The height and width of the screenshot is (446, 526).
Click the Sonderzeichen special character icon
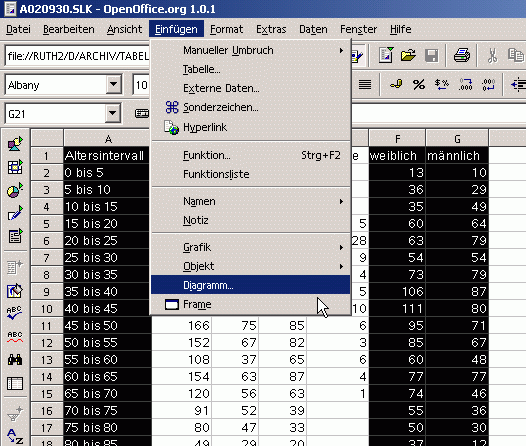coord(172,107)
